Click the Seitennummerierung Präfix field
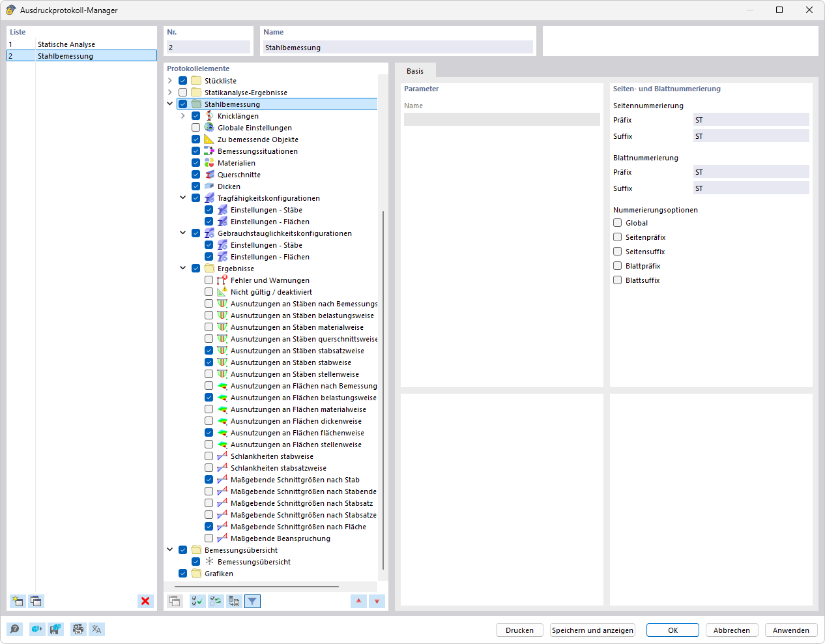Image resolution: width=825 pixels, height=644 pixels. (751, 120)
